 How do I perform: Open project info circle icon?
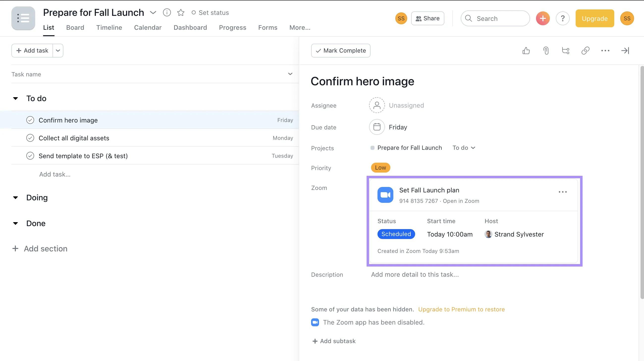(167, 12)
